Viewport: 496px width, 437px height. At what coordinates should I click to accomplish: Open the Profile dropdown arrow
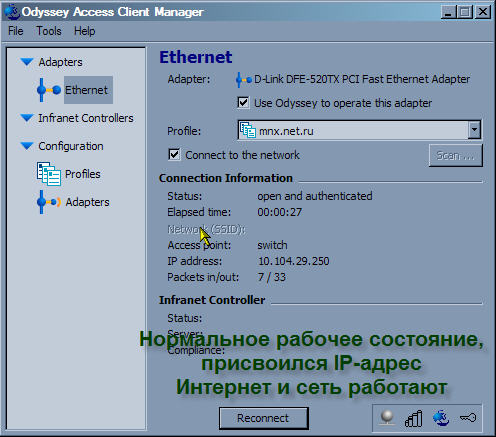coord(474,130)
